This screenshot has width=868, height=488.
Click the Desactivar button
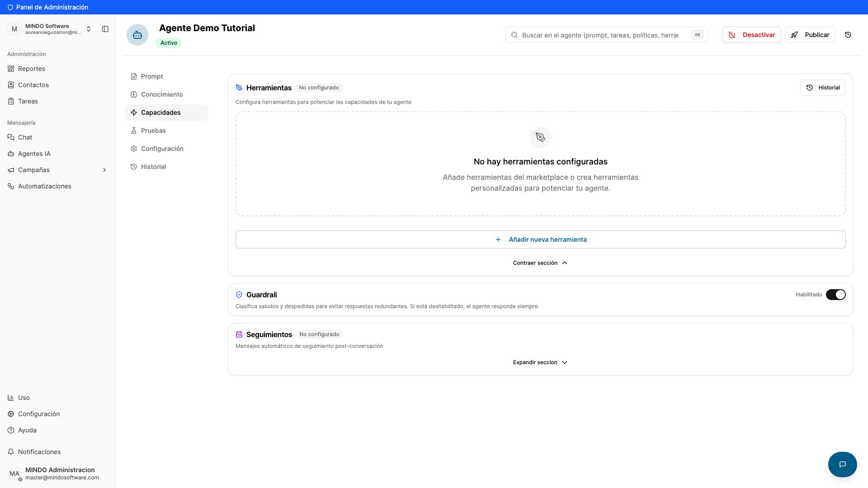(751, 35)
